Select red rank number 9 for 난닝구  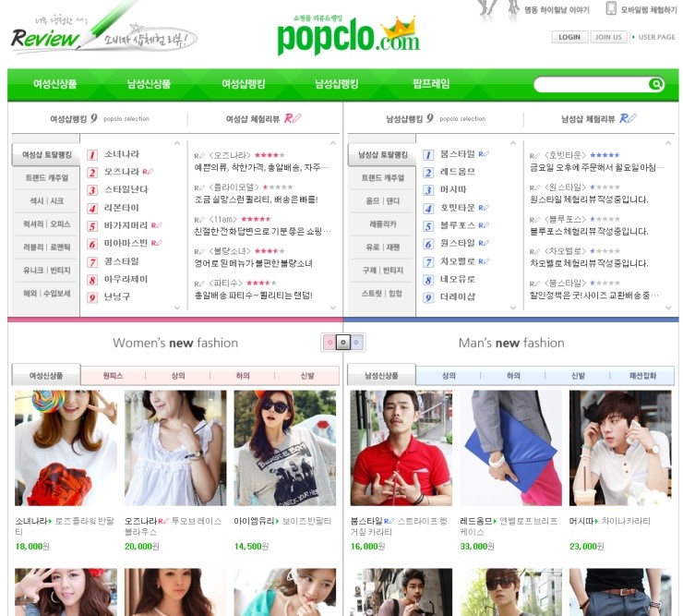92,297
